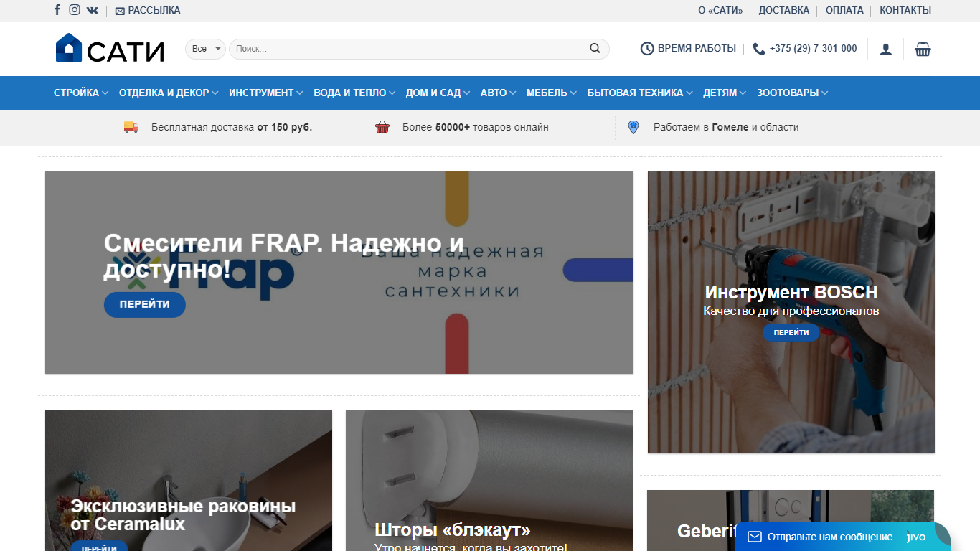Click the РАССЫЛКА newsletter link
This screenshot has height=551, width=980.
tap(154, 10)
